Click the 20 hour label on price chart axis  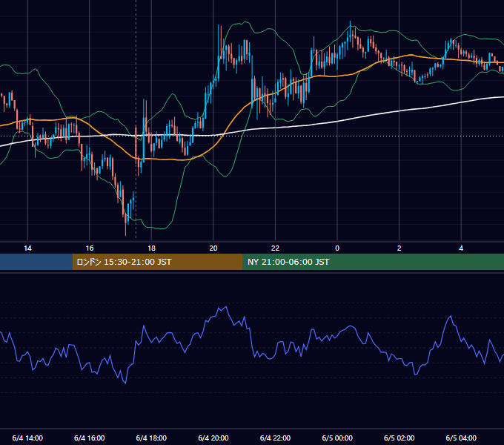pos(213,248)
